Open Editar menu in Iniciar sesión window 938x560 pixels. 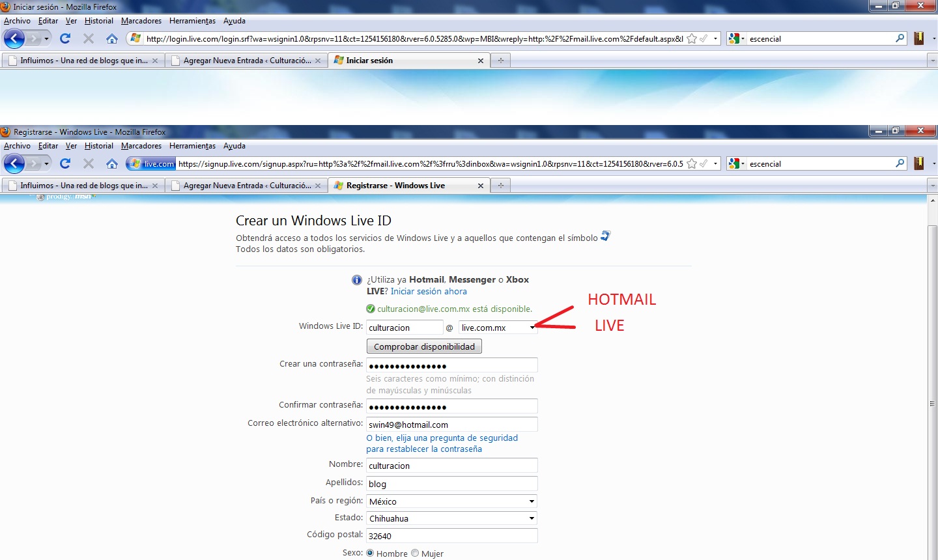(48, 21)
